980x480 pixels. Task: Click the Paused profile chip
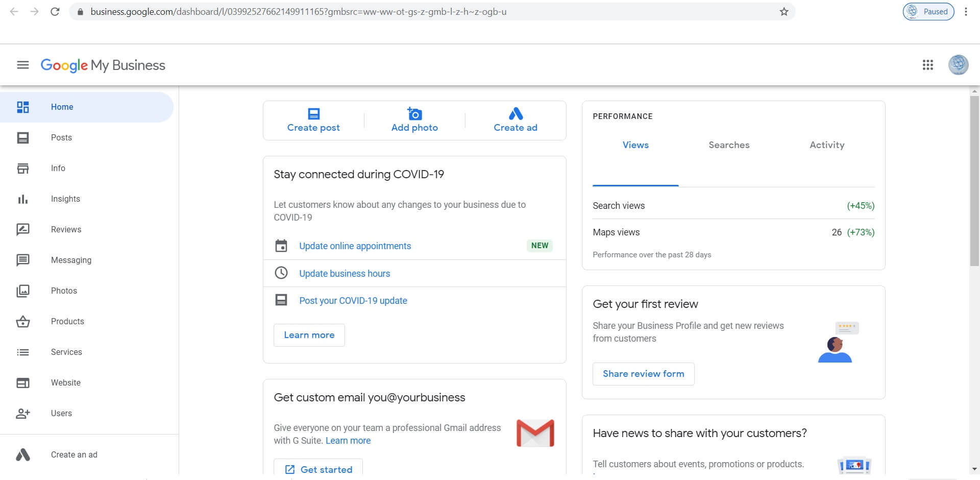pos(928,12)
